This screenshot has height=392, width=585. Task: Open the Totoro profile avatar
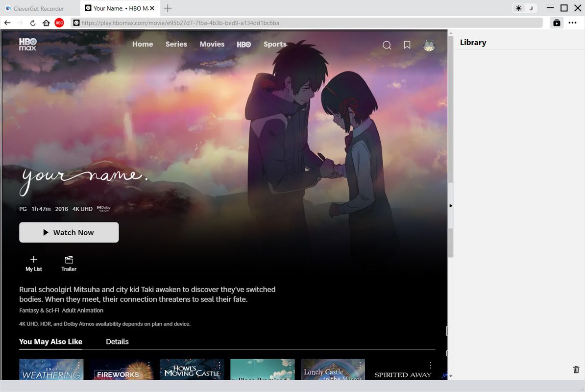(429, 45)
